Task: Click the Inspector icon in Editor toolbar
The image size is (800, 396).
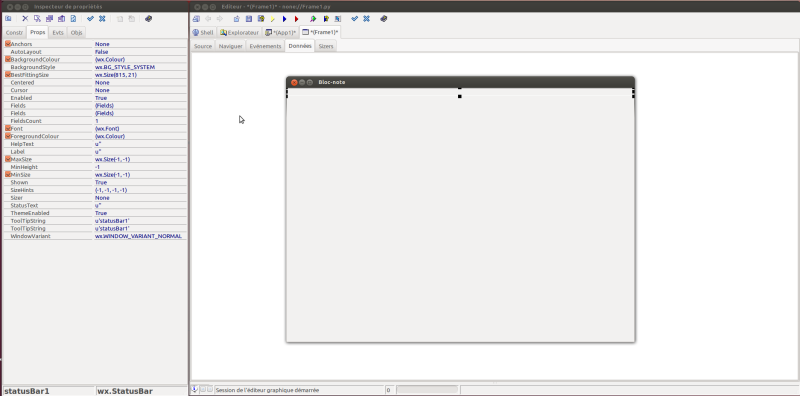Action: (x=196, y=19)
